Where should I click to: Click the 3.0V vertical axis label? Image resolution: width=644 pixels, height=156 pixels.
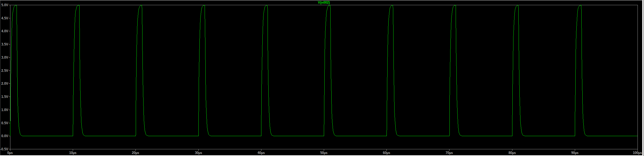click(x=5, y=57)
